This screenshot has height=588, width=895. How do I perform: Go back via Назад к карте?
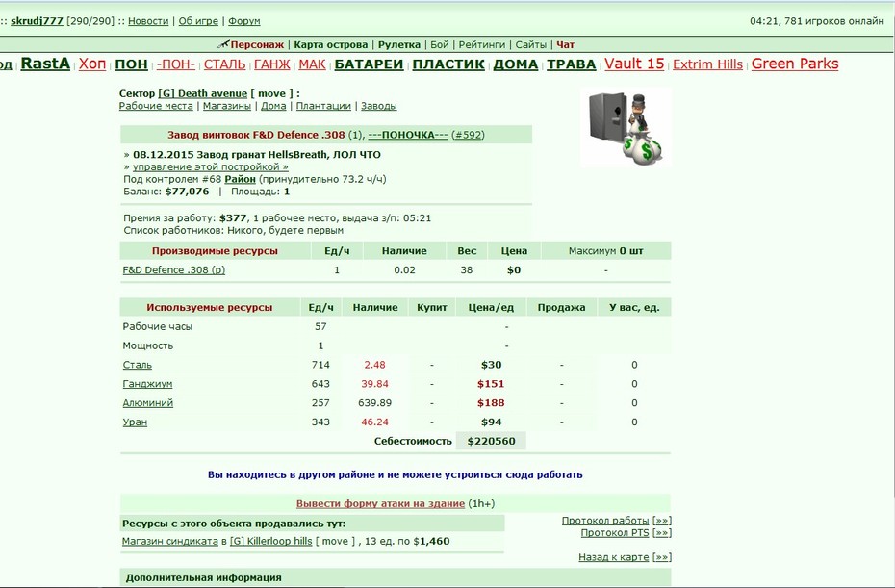click(614, 557)
